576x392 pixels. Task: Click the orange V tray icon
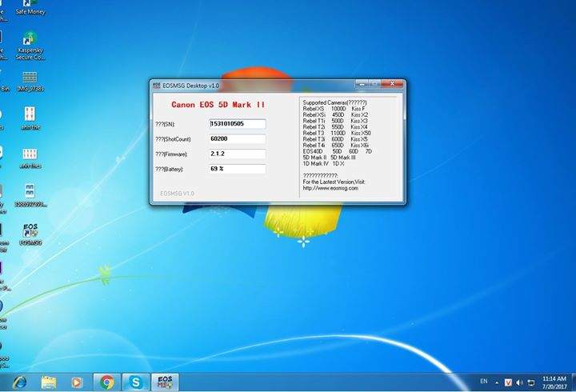click(x=508, y=383)
